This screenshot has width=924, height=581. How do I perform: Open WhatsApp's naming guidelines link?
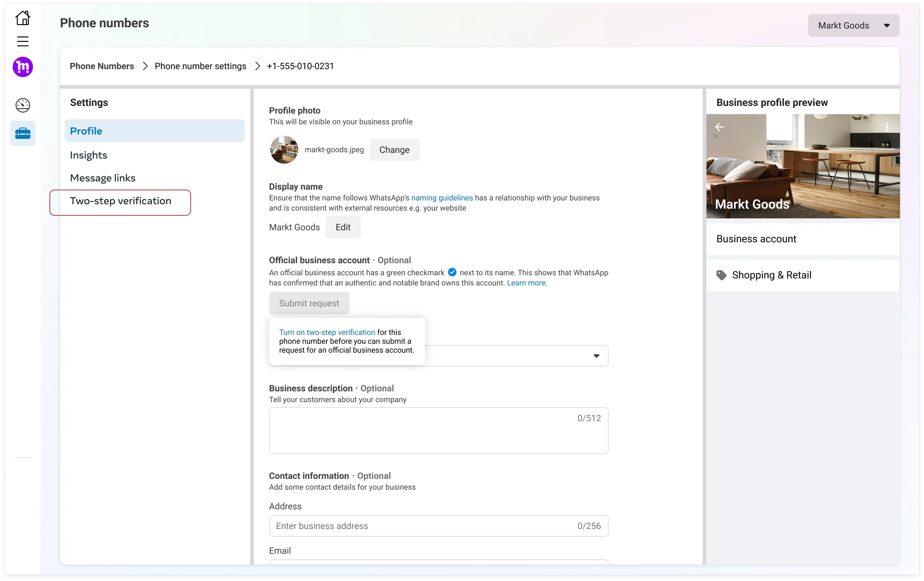[x=442, y=198]
